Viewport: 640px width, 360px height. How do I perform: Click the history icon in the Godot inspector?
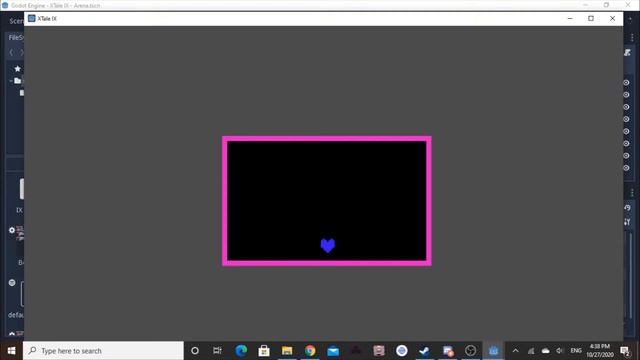(x=627, y=208)
